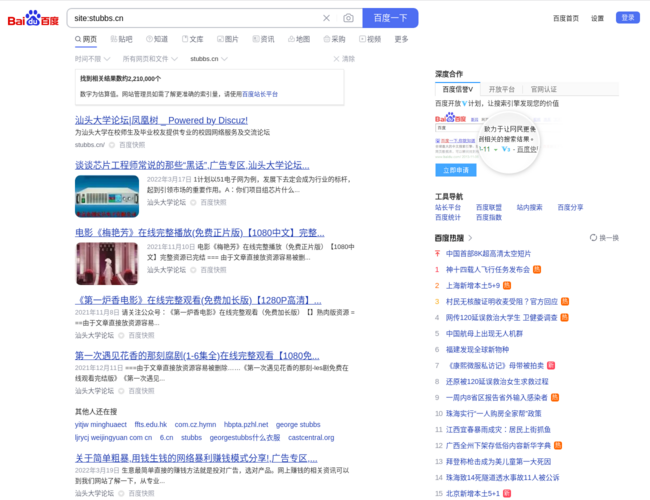Screen dimensions: 650x500
Task: Select the 官网认证 tab
Action: (543, 89)
